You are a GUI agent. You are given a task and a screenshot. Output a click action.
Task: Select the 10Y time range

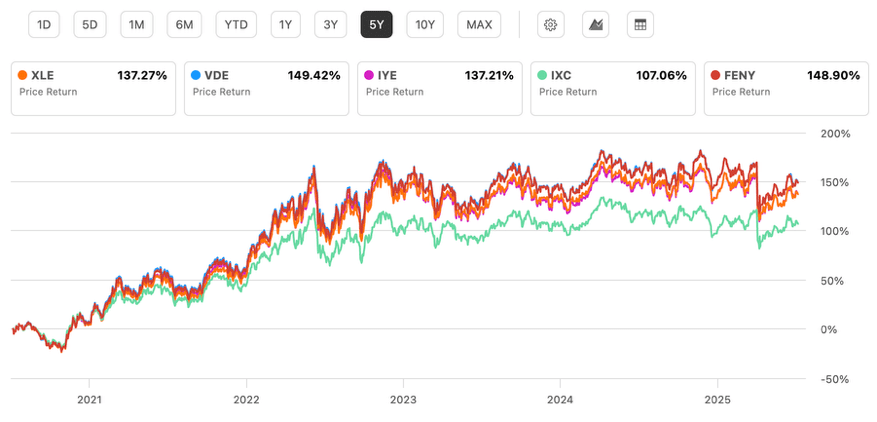[x=425, y=25]
